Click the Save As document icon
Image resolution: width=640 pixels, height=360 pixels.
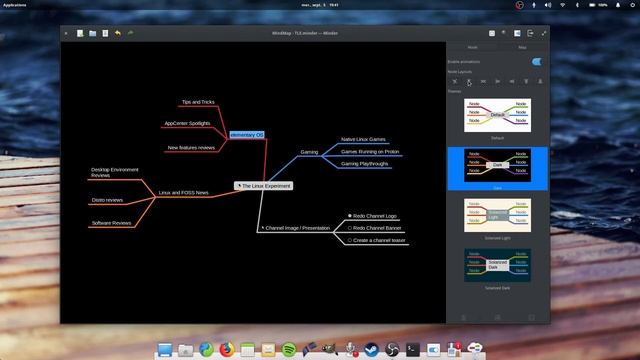[105, 33]
